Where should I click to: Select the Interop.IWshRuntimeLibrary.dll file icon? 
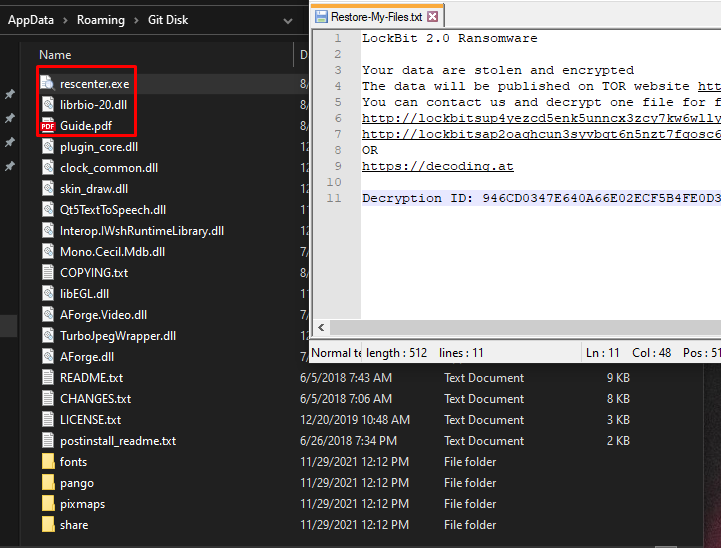point(48,231)
